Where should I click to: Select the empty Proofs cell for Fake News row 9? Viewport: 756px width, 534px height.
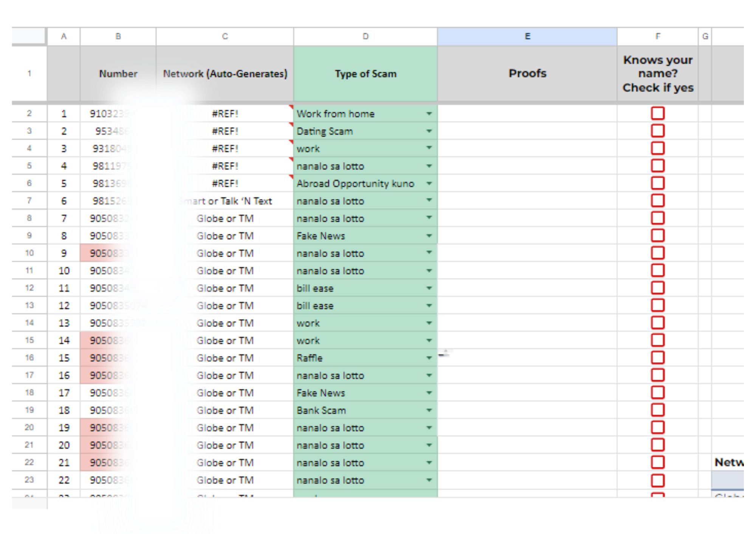click(527, 236)
